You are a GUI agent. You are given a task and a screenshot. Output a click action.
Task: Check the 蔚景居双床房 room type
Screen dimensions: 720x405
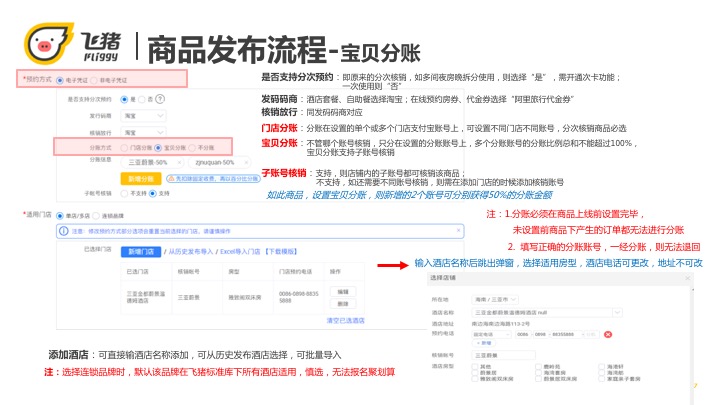pyautogui.click(x=538, y=379)
